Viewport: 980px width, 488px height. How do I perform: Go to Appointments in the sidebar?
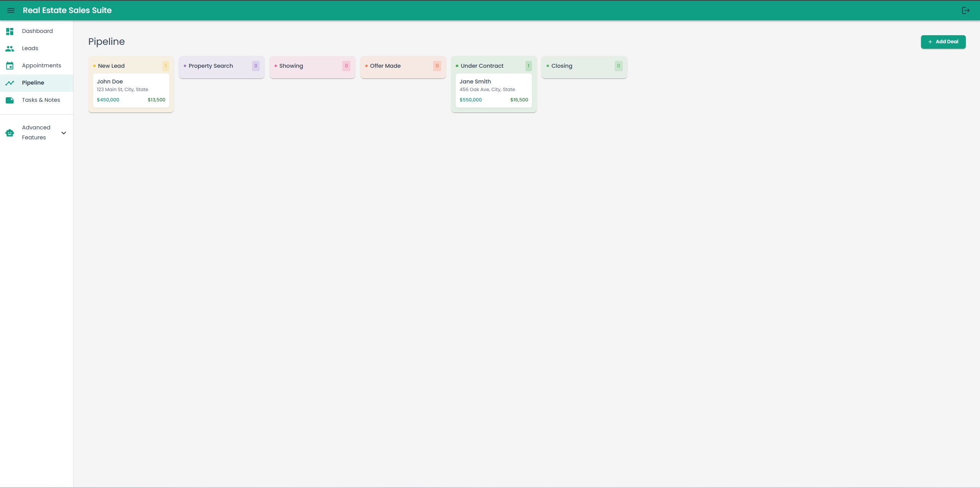click(41, 65)
